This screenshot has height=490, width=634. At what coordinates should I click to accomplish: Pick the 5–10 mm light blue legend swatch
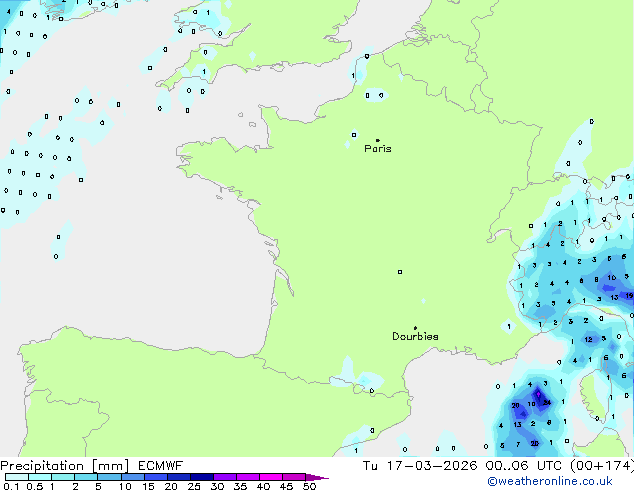pos(110,477)
